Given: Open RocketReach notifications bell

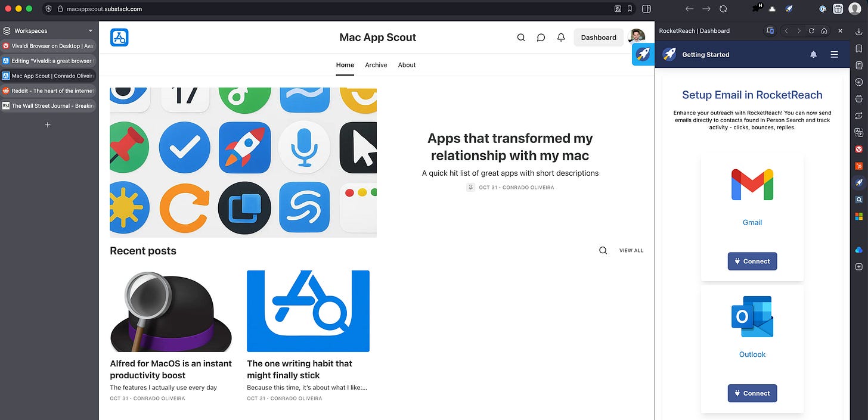Looking at the screenshot, I should pos(813,54).
